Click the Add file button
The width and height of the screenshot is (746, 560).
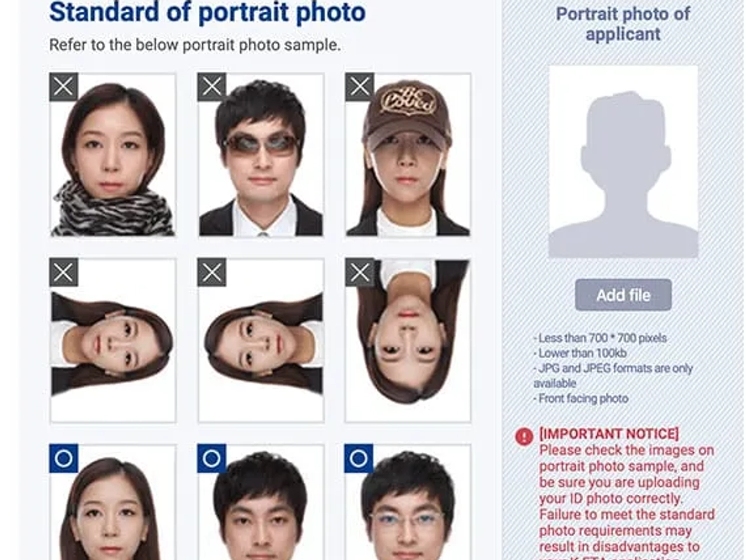pos(623,295)
